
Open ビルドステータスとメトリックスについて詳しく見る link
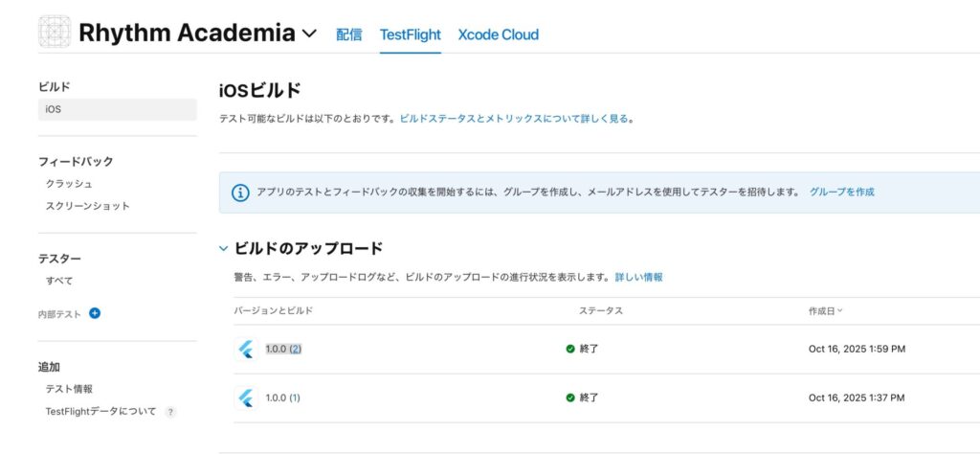click(514, 119)
